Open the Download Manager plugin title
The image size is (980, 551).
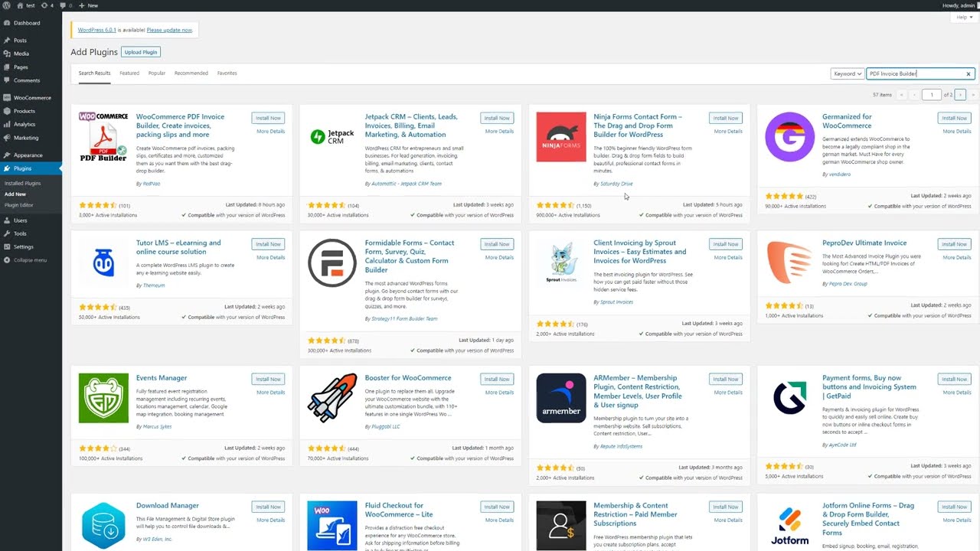click(168, 506)
